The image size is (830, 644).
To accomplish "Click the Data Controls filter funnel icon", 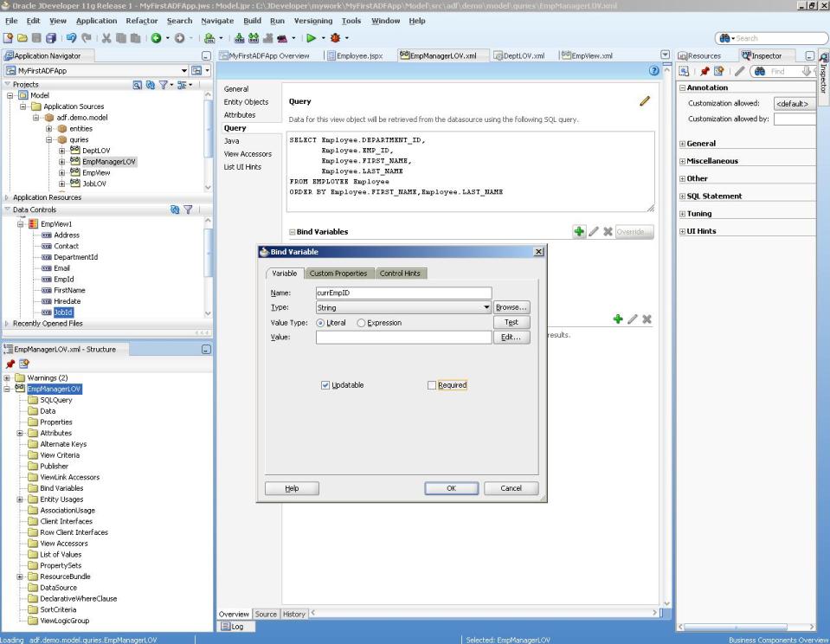I will [188, 209].
